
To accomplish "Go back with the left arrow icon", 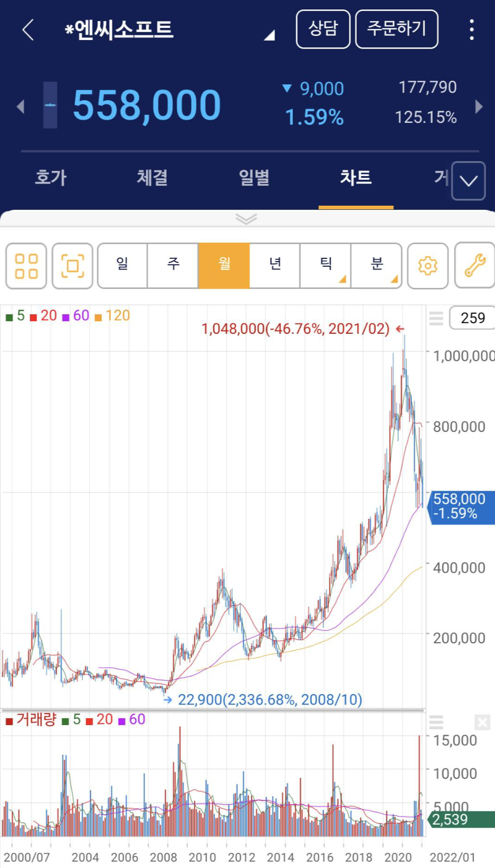I will [28, 30].
